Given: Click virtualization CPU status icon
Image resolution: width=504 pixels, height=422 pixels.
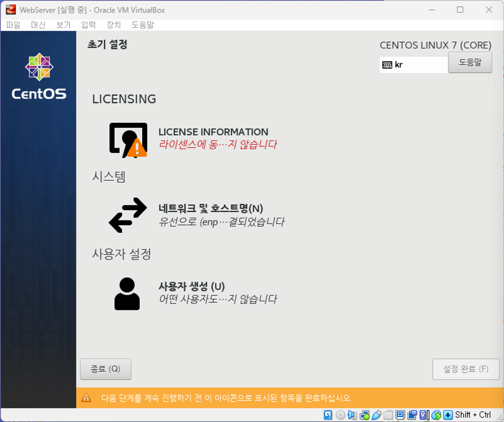Looking at the screenshot, I should click(424, 415).
